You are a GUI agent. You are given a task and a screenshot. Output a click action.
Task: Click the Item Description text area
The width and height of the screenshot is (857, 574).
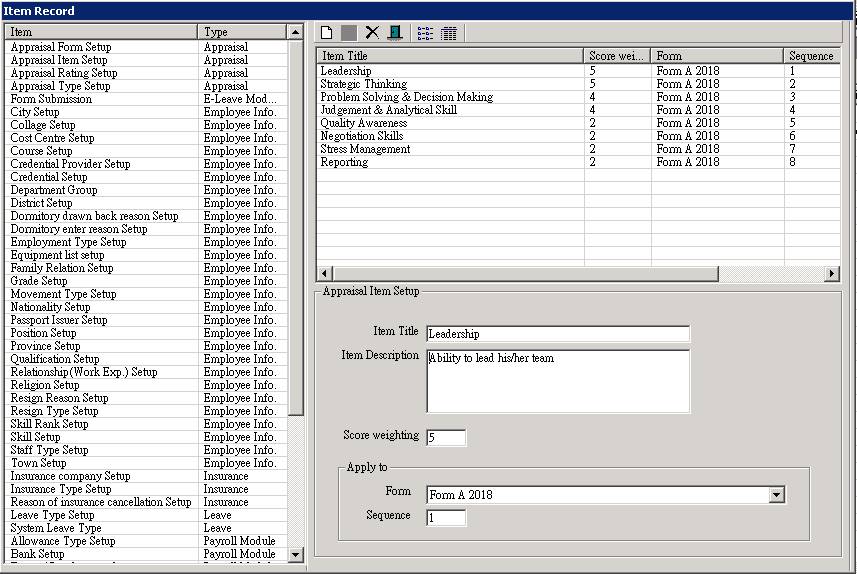558,381
